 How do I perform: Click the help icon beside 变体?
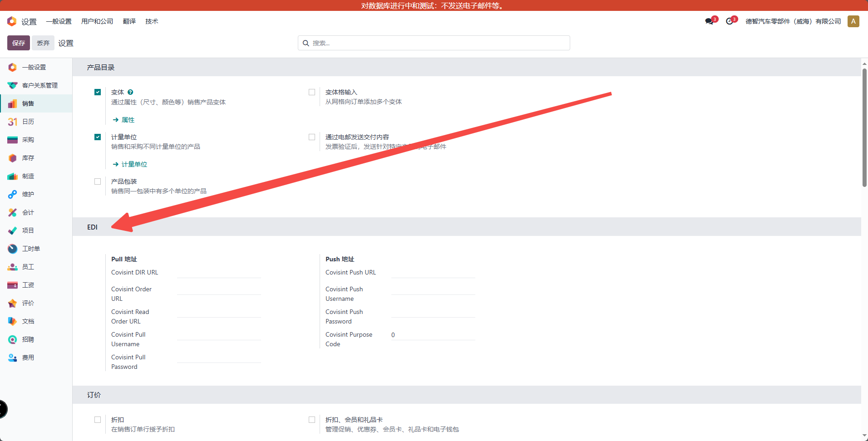pos(130,92)
